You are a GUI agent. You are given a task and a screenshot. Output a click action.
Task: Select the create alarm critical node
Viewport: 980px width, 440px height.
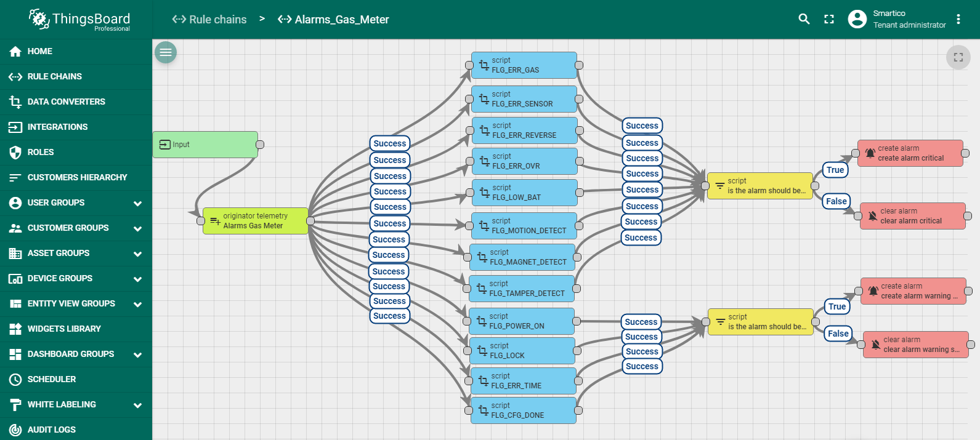pyautogui.click(x=910, y=153)
